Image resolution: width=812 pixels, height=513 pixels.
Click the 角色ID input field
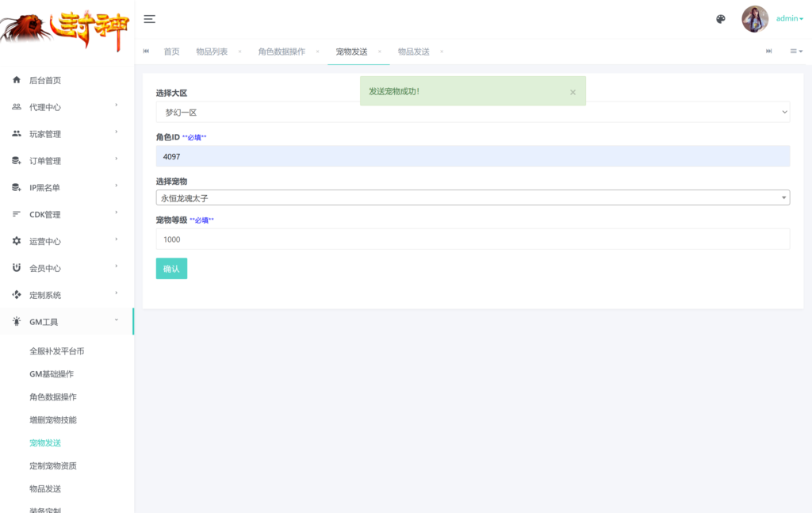(473, 156)
